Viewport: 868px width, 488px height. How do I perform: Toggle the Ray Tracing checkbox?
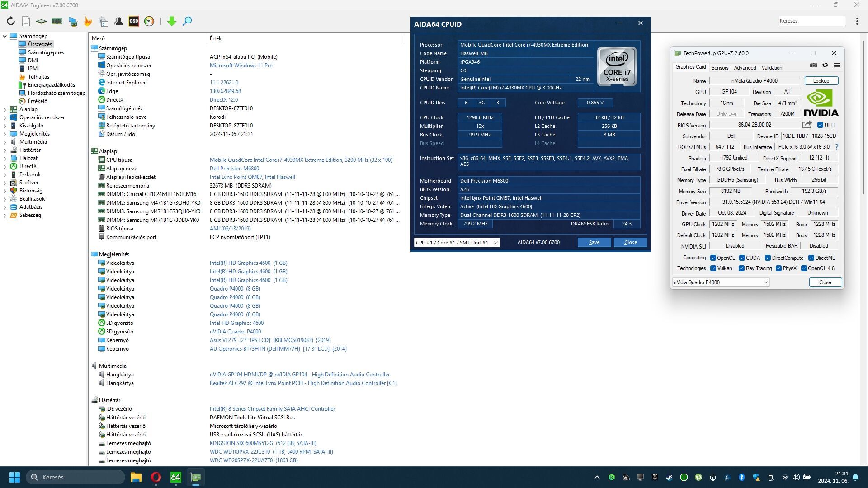pos(741,268)
